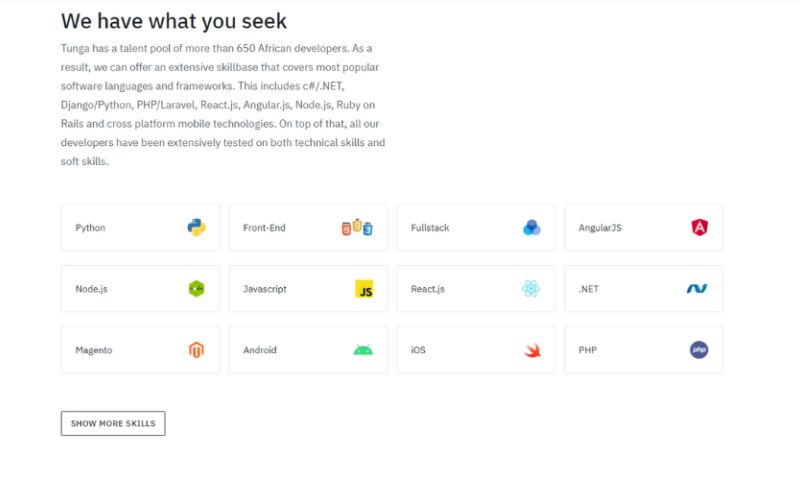The image size is (800, 480).
Task: Click the PHP purple circle icon
Action: tap(699, 350)
